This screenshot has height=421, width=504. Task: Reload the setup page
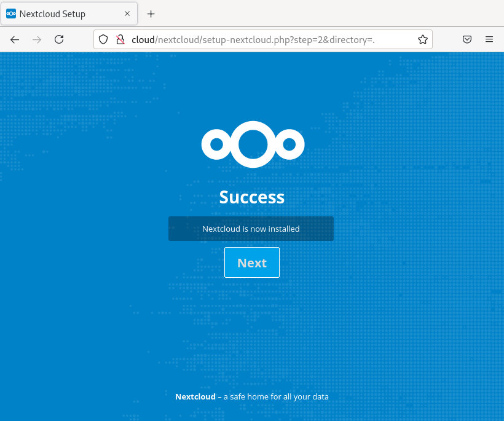pyautogui.click(x=59, y=39)
